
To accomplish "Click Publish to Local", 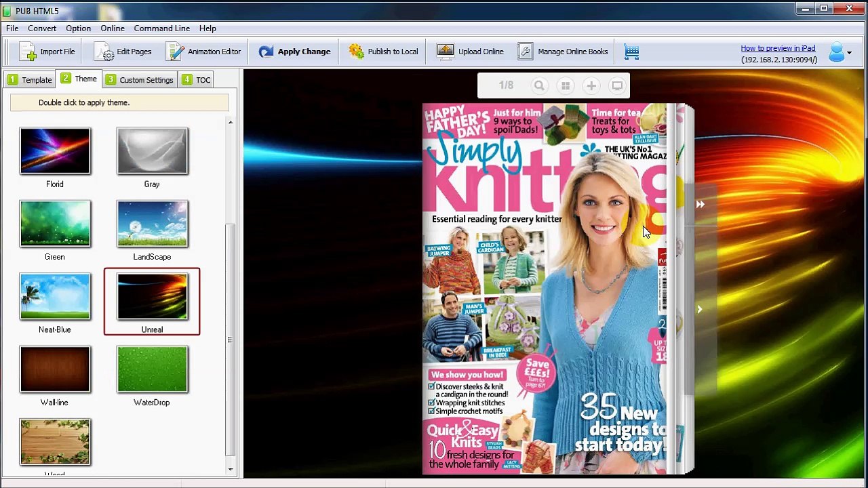I will click(383, 52).
